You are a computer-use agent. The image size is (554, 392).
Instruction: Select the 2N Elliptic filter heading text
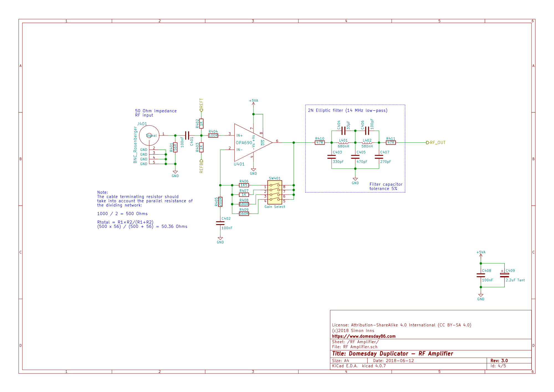[347, 110]
